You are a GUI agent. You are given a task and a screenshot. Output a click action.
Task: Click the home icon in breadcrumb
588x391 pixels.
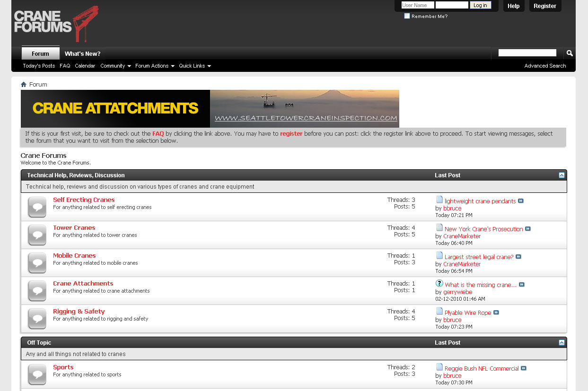tap(24, 85)
